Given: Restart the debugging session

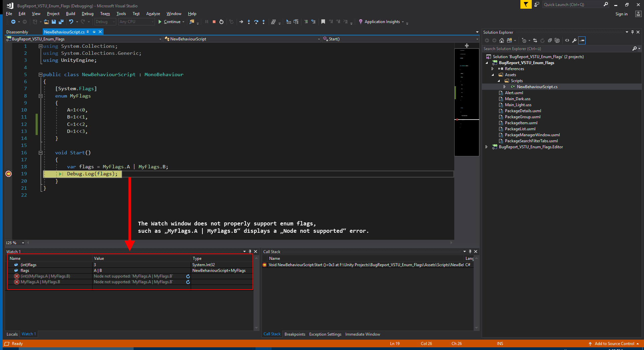Looking at the screenshot, I should coord(221,22).
